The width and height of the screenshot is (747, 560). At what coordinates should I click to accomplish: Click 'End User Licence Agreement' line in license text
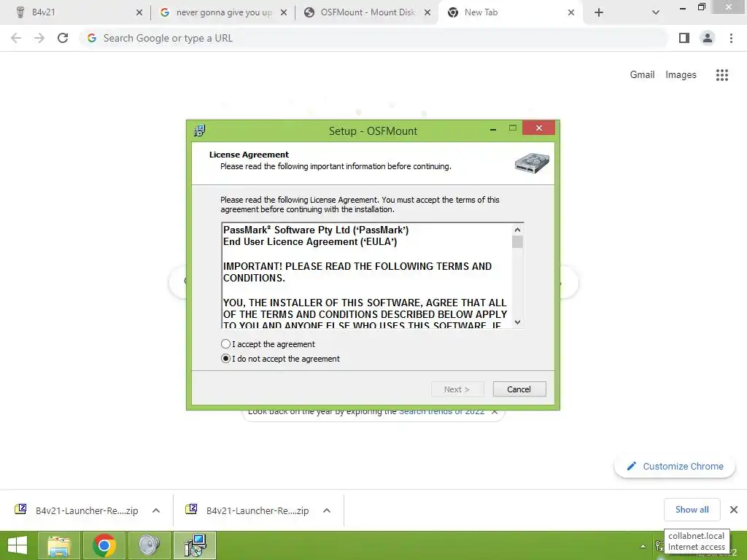pos(310,242)
